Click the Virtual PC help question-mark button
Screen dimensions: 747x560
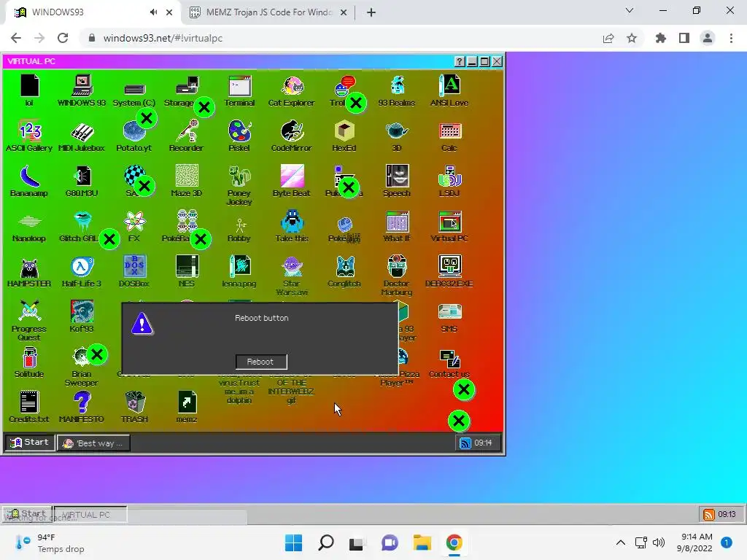[460, 61]
